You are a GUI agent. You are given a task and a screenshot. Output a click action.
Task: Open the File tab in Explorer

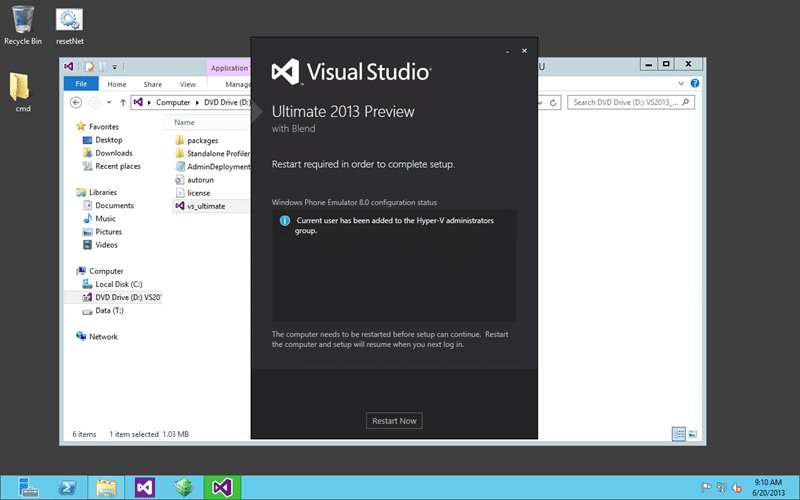point(81,84)
